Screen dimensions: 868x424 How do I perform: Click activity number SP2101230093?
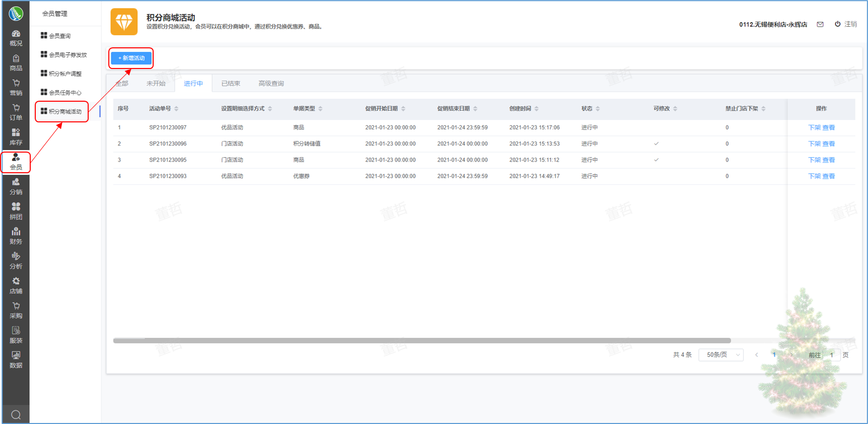[168, 176]
